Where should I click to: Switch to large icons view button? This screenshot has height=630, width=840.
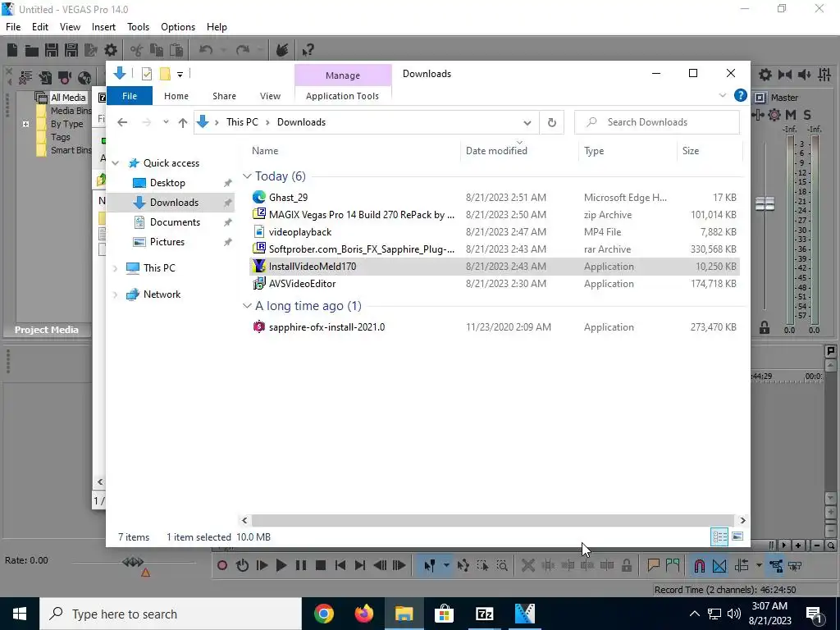point(737,536)
